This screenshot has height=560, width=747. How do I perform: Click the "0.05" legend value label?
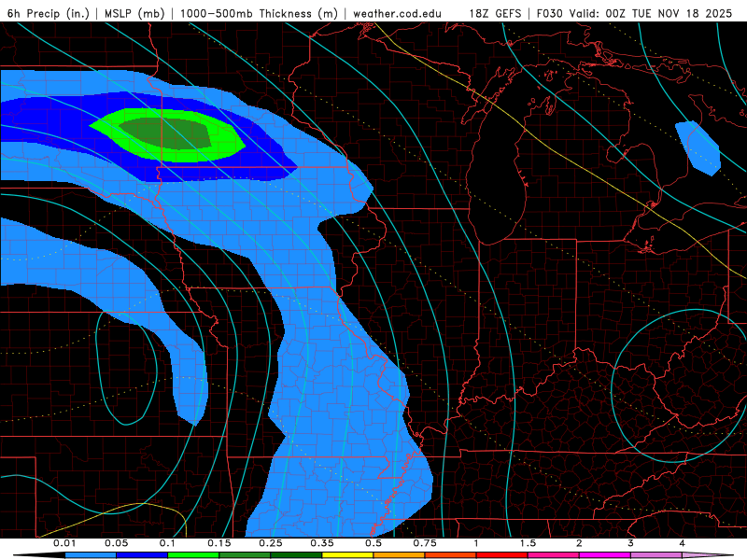(116, 543)
